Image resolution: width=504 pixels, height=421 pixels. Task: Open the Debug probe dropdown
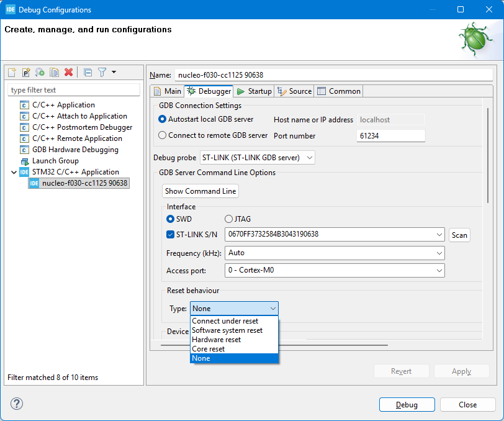coord(257,158)
